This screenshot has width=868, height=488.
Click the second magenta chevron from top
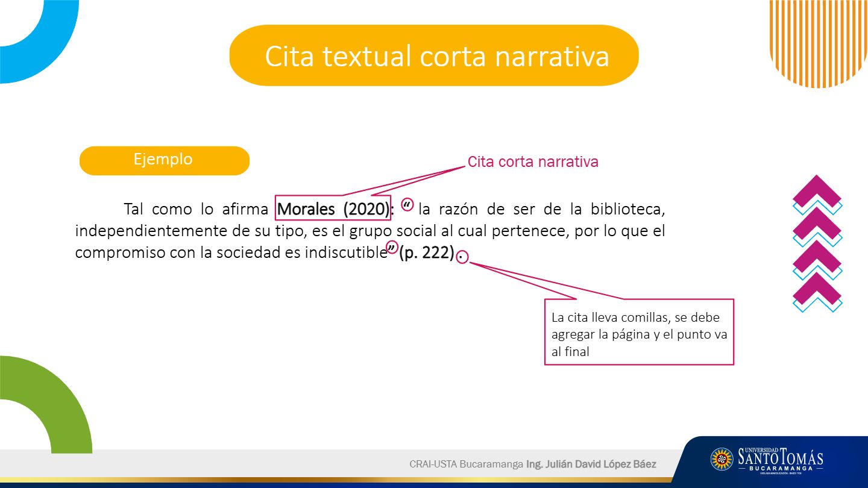[817, 225]
